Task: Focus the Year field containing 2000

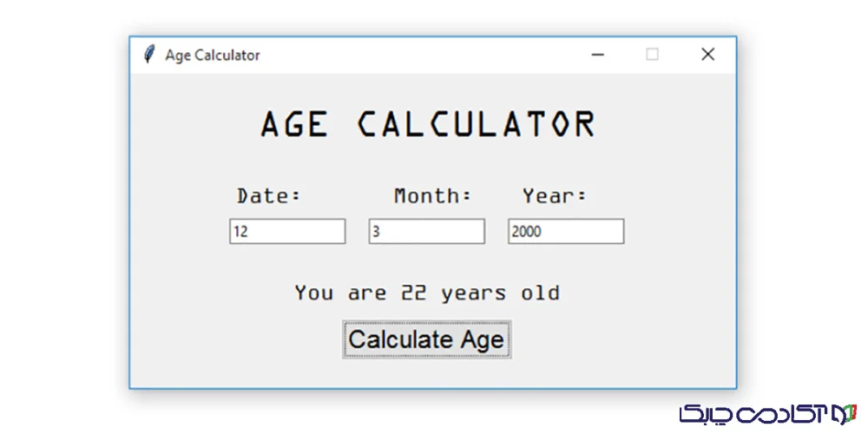Action: 565,232
